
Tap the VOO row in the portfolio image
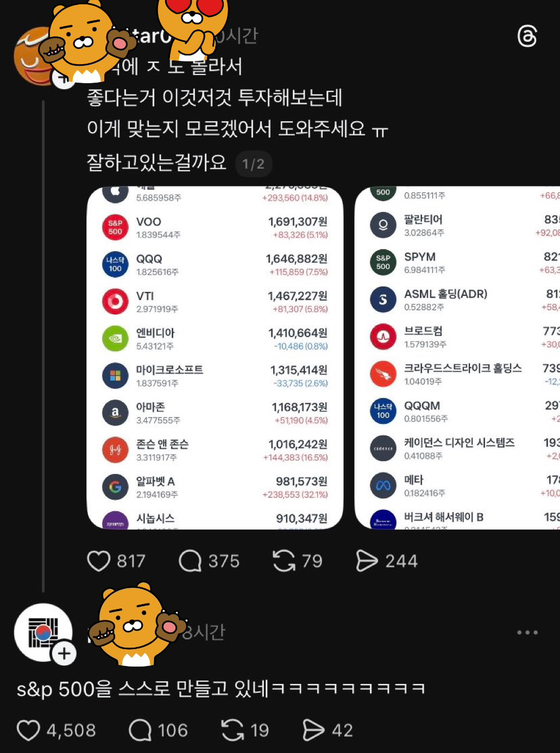[215, 227]
